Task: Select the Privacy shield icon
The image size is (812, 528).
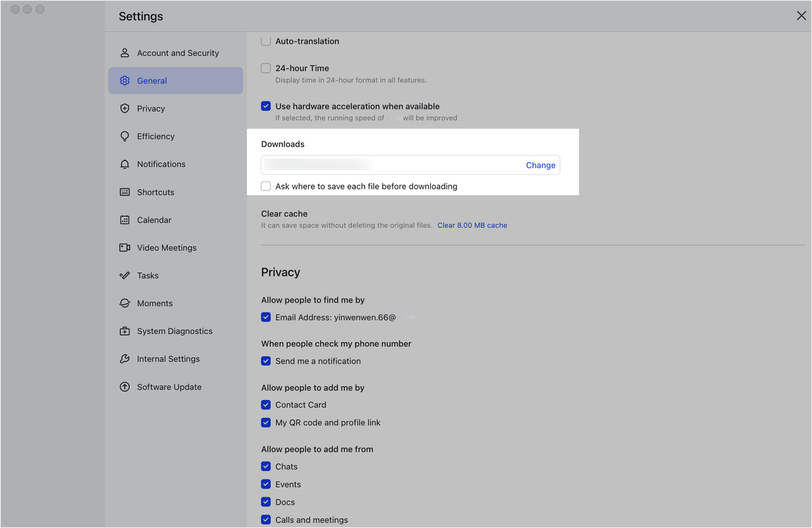Action: click(125, 108)
